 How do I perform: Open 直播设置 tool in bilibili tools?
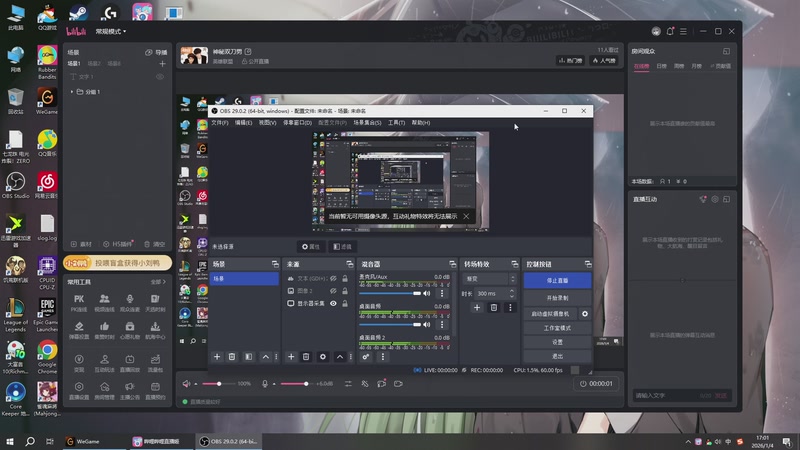[x=79, y=390]
